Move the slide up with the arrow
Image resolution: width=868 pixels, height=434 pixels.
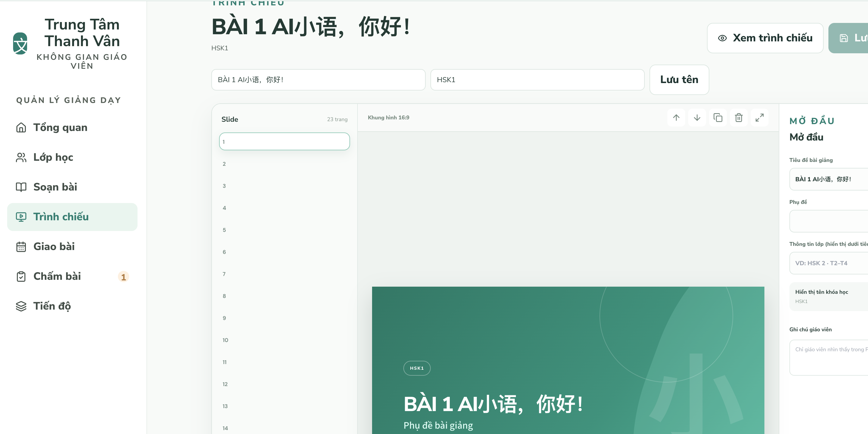click(x=676, y=118)
